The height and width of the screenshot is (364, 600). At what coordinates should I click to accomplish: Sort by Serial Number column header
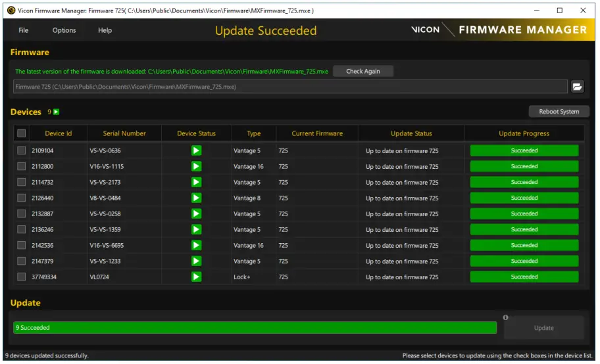(124, 133)
